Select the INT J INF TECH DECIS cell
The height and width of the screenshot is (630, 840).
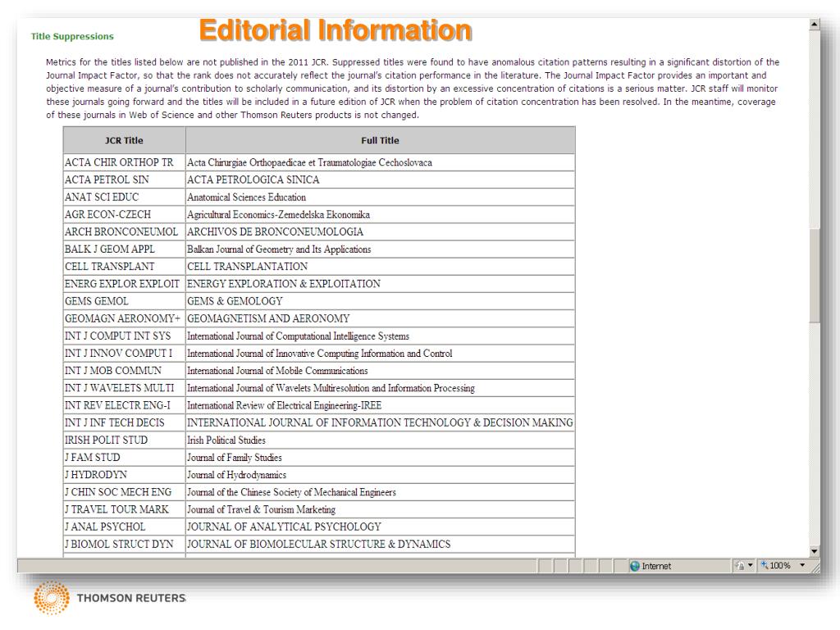pyautogui.click(x=125, y=422)
